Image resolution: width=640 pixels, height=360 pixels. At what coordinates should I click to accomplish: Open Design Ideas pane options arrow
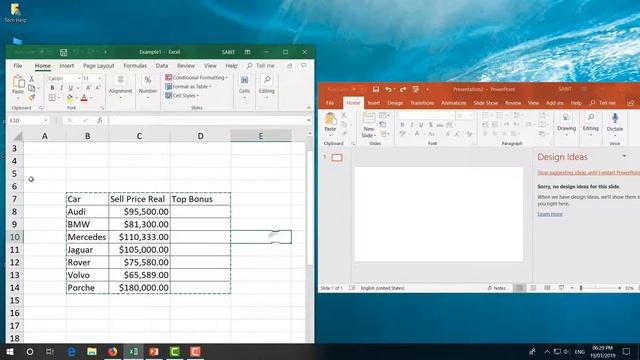(x=624, y=157)
